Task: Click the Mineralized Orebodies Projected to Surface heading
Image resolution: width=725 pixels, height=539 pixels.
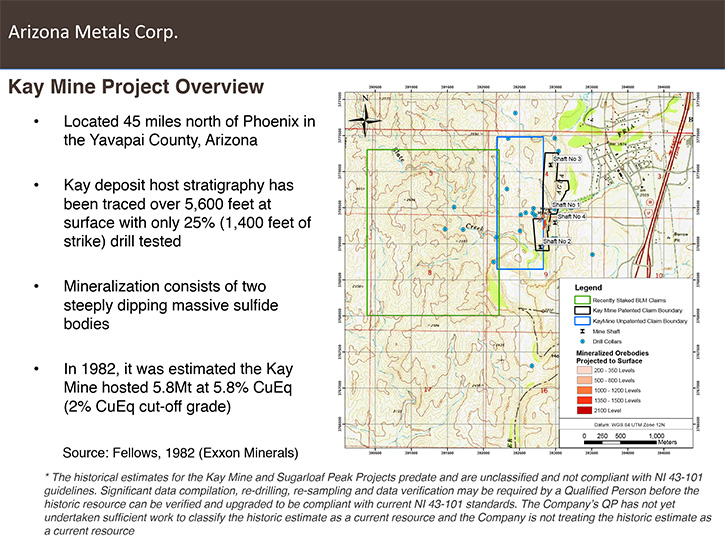Action: [x=612, y=357]
